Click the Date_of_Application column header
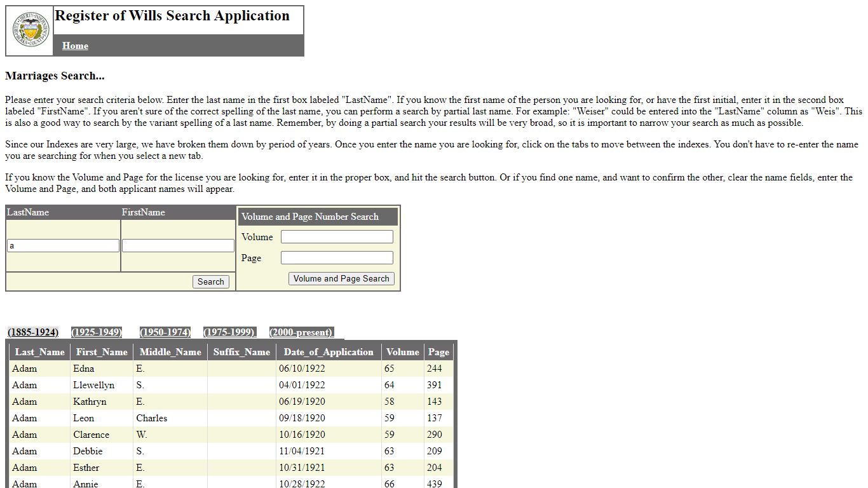 click(x=329, y=352)
